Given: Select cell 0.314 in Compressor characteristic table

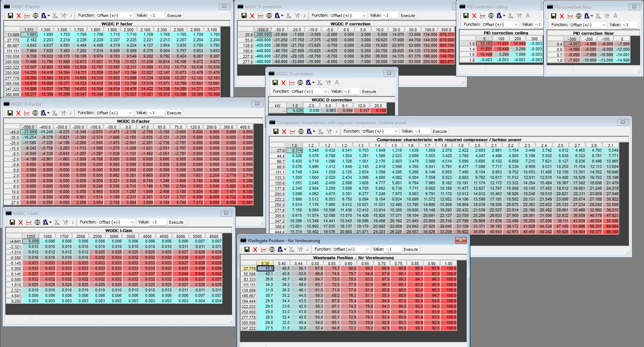Looking at the screenshot, I should tap(295, 150).
